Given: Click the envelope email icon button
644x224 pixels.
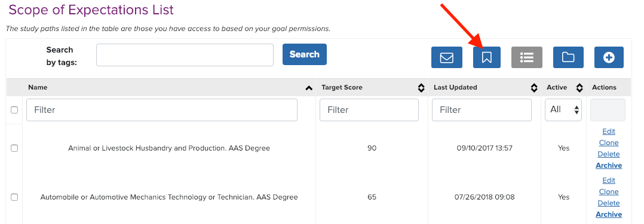Looking at the screenshot, I should [x=446, y=57].
